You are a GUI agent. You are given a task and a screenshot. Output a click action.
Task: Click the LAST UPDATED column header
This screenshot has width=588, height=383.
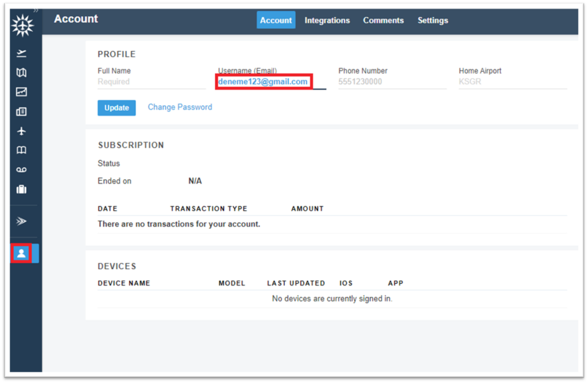click(x=296, y=283)
